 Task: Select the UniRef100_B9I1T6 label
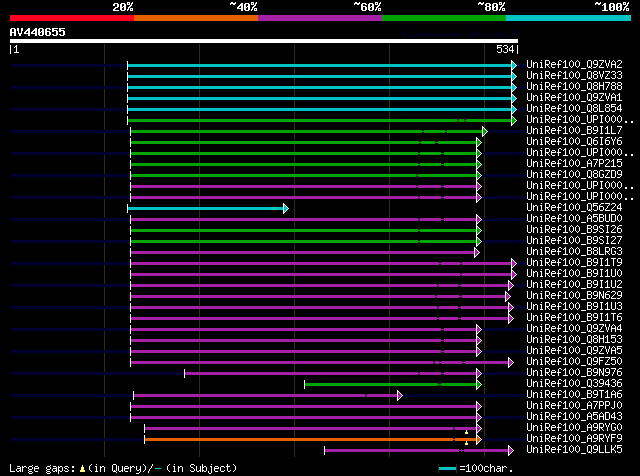pos(574,318)
